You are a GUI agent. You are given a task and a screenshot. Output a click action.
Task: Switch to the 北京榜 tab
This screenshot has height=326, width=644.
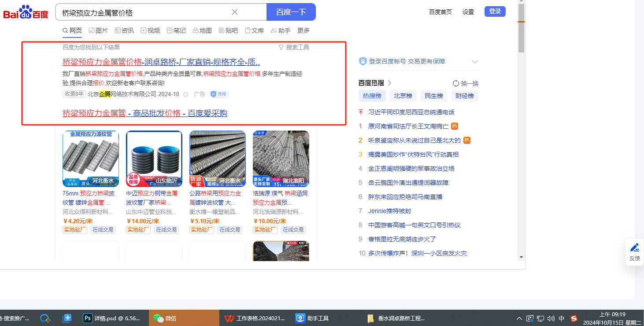point(403,96)
